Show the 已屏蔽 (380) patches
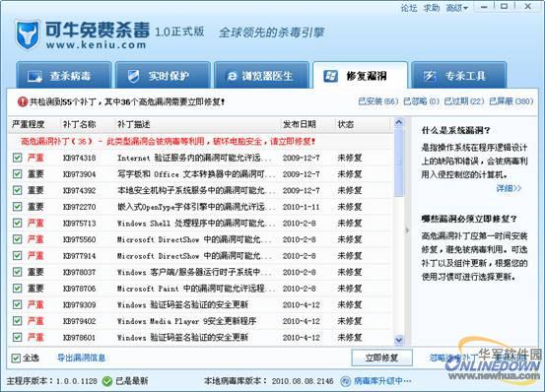Image resolution: width=545 pixels, height=392 pixels. pyautogui.click(x=511, y=101)
